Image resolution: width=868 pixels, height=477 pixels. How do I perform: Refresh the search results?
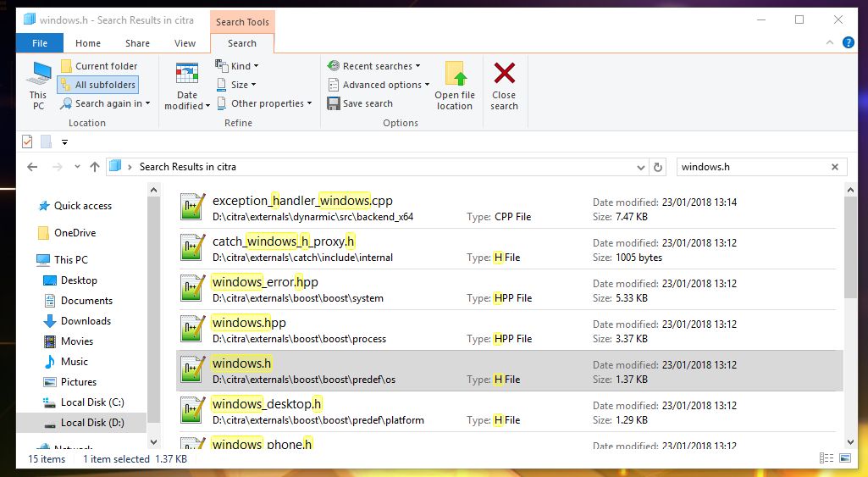[658, 167]
